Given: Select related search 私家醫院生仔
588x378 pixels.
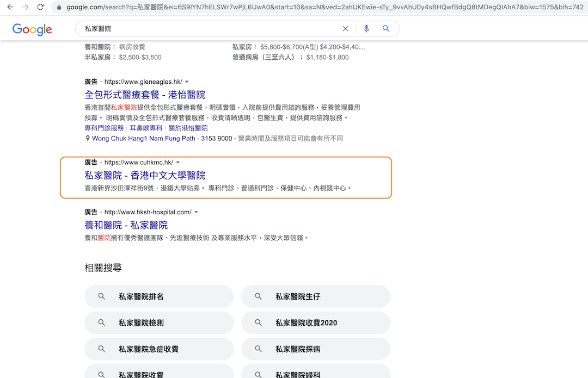Looking at the screenshot, I should [316, 296].
